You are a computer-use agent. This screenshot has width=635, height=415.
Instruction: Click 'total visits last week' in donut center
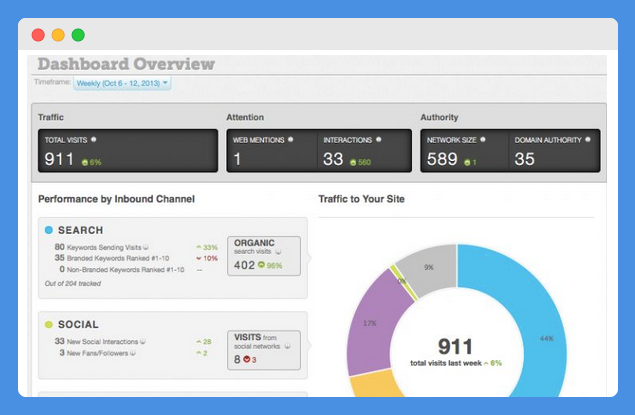[x=446, y=363]
